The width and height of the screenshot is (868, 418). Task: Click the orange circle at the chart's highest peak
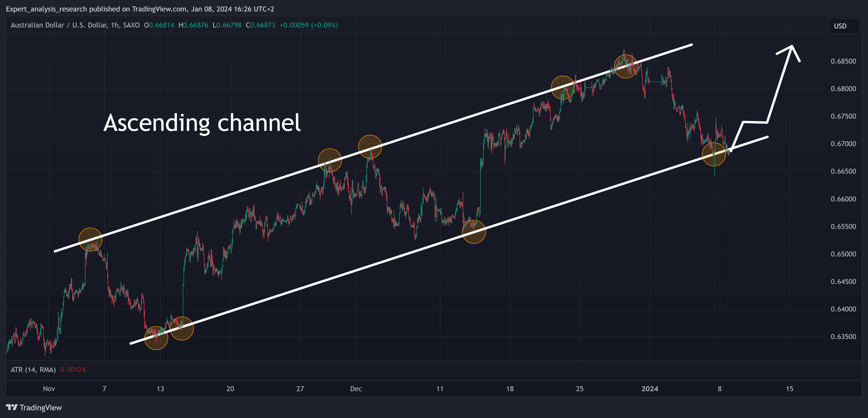pyautogui.click(x=625, y=67)
